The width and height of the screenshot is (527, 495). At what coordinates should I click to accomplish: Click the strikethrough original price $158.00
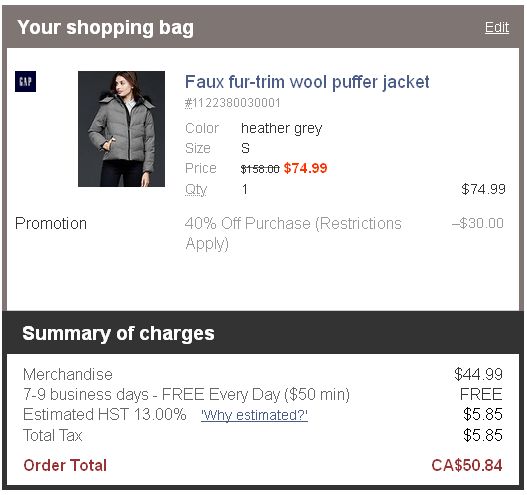coord(260,169)
